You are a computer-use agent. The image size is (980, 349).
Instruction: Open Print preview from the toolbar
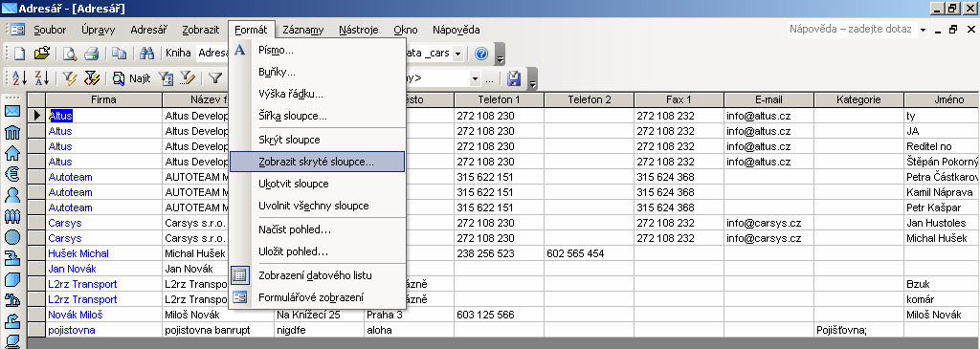click(x=69, y=54)
